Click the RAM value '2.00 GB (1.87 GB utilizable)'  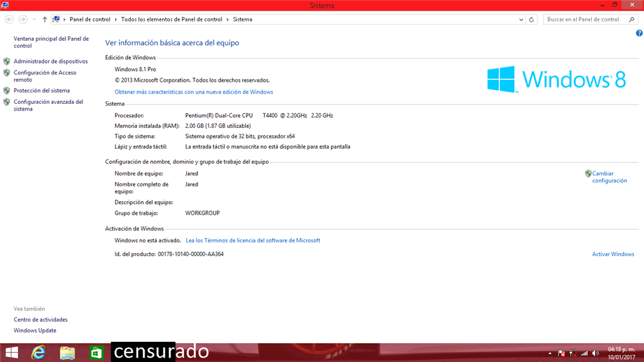218,126
